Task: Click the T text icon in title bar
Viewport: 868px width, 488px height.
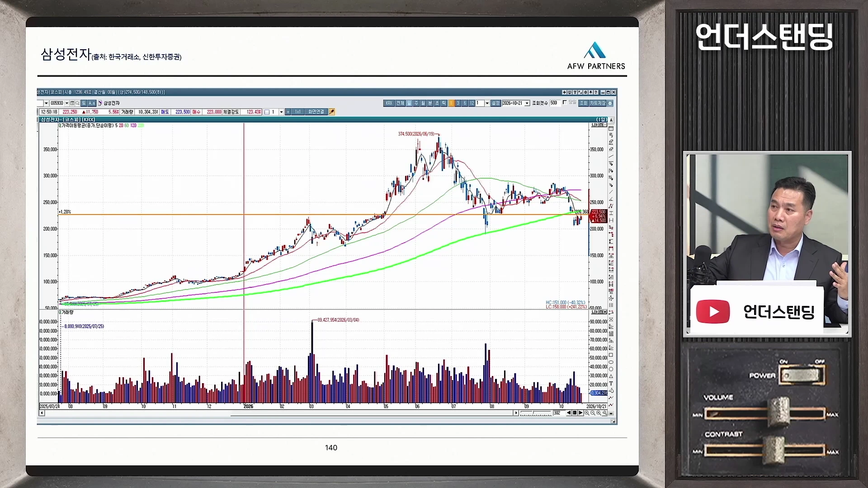Action: (575, 92)
